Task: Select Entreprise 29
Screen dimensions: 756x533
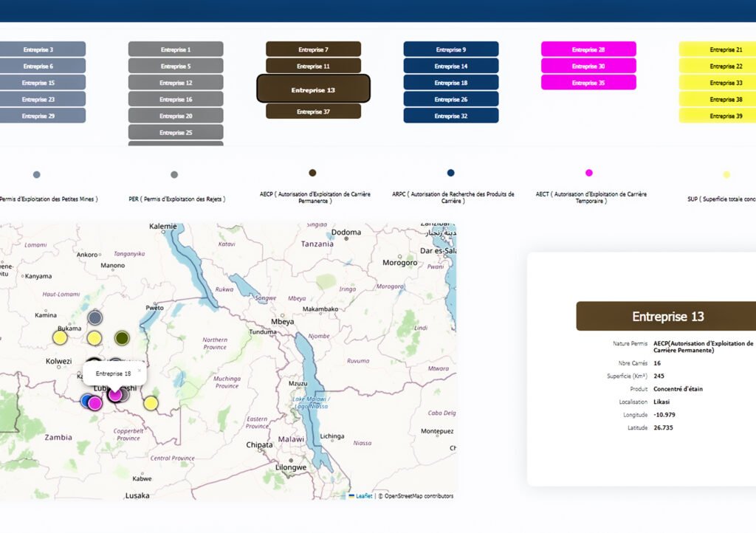Action: point(42,116)
